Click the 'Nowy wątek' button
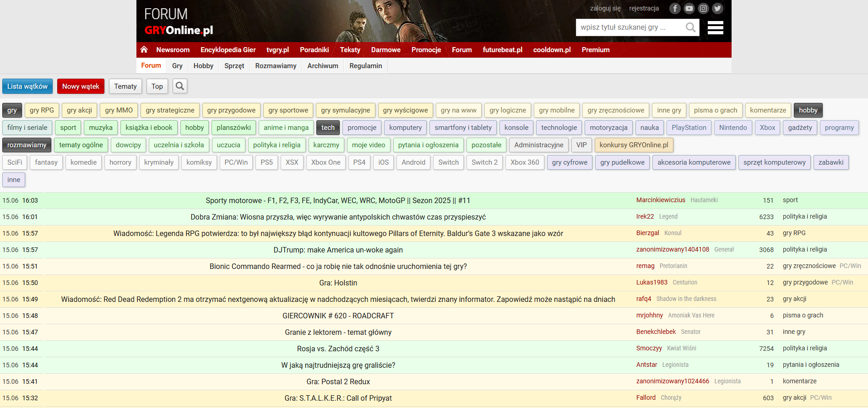 pos(81,86)
